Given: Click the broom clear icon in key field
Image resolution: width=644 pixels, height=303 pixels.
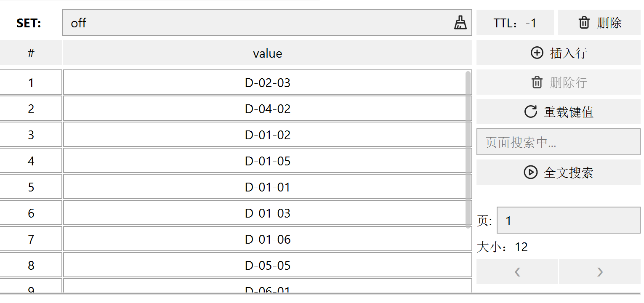Looking at the screenshot, I should coord(460,23).
